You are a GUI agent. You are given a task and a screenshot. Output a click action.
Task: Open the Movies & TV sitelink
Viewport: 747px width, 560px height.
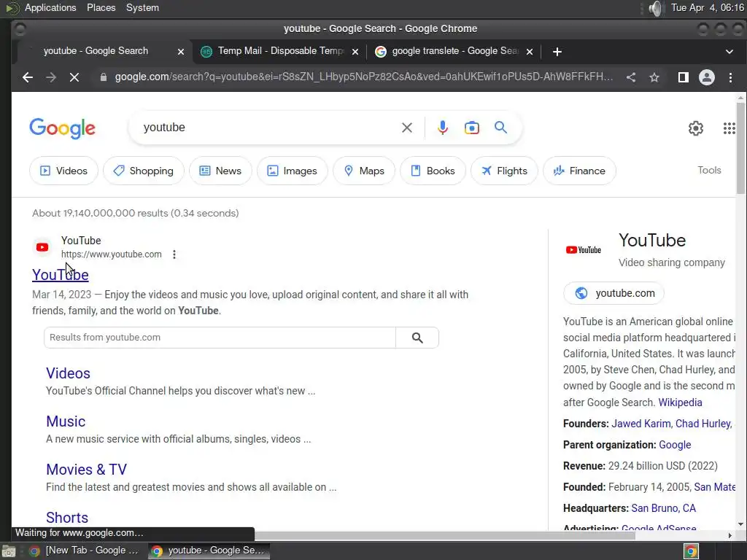point(86,470)
